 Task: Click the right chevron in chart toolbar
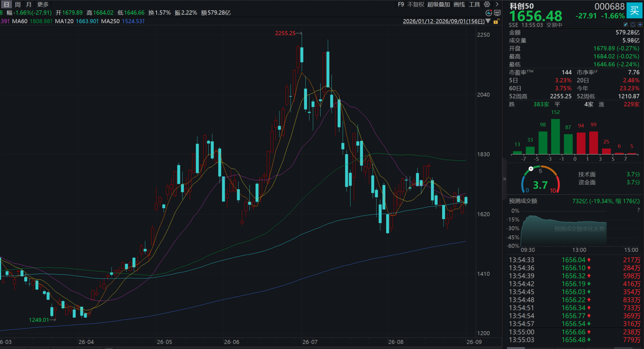click(x=497, y=4)
